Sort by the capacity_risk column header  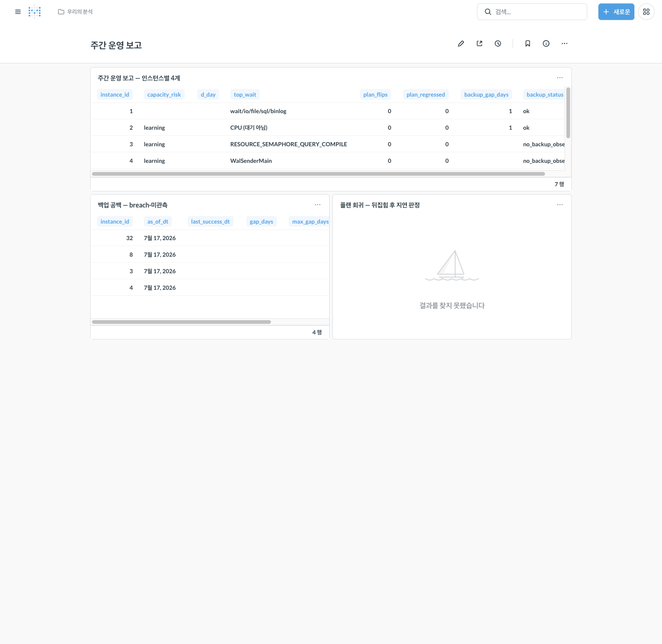[164, 95]
